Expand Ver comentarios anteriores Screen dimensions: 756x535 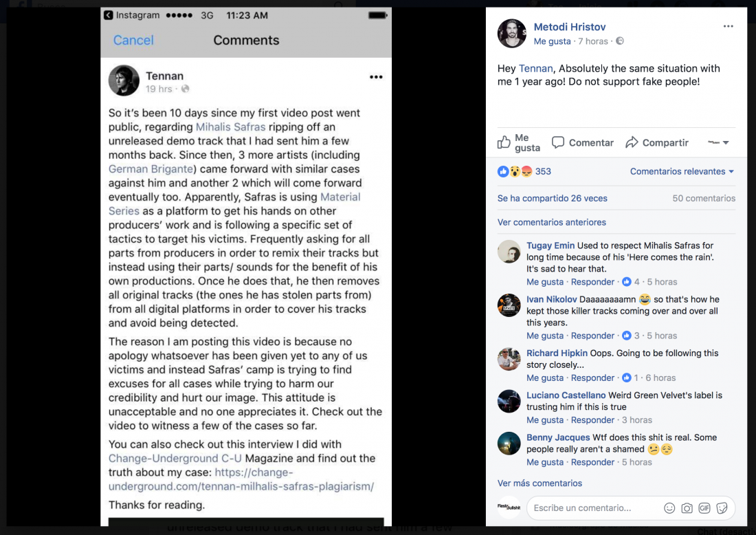click(552, 222)
